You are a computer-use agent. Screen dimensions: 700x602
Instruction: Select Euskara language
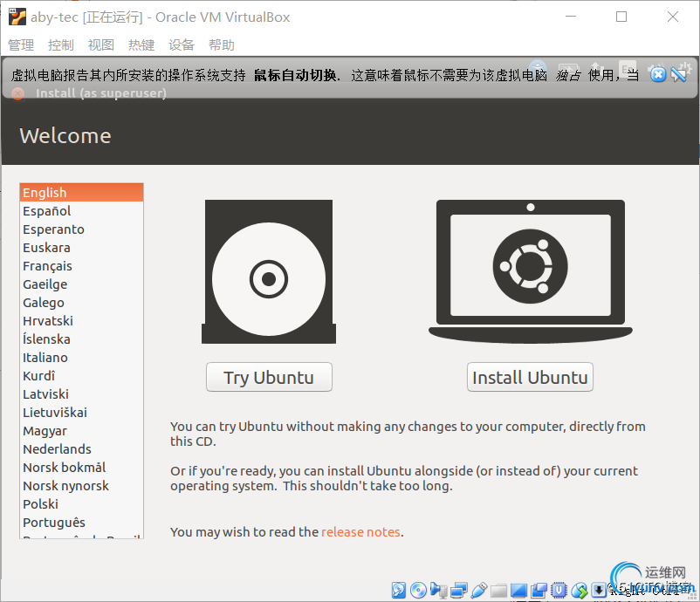[x=81, y=247]
